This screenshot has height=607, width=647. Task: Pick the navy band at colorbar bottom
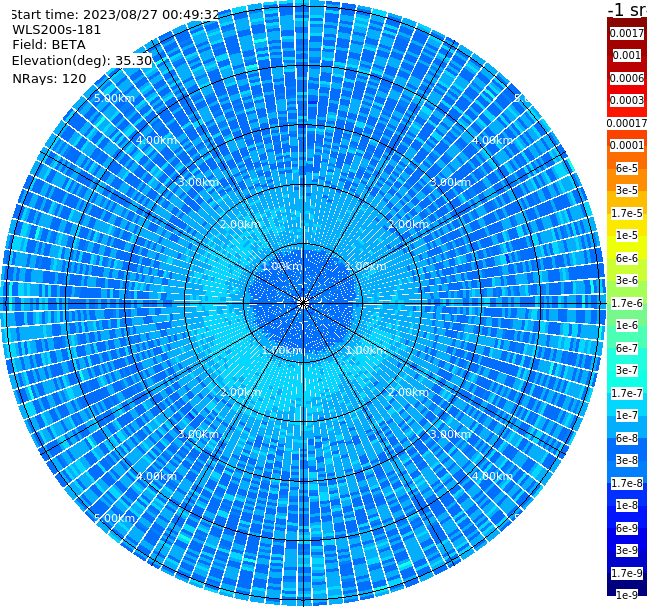(627, 584)
